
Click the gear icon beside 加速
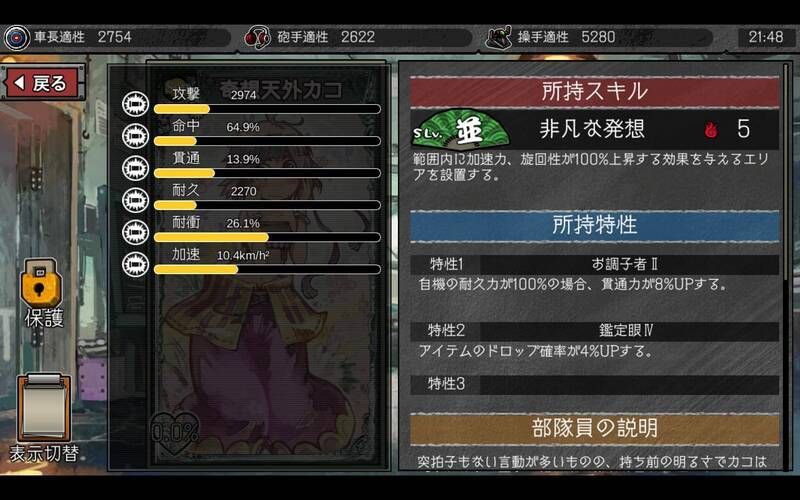point(135,264)
